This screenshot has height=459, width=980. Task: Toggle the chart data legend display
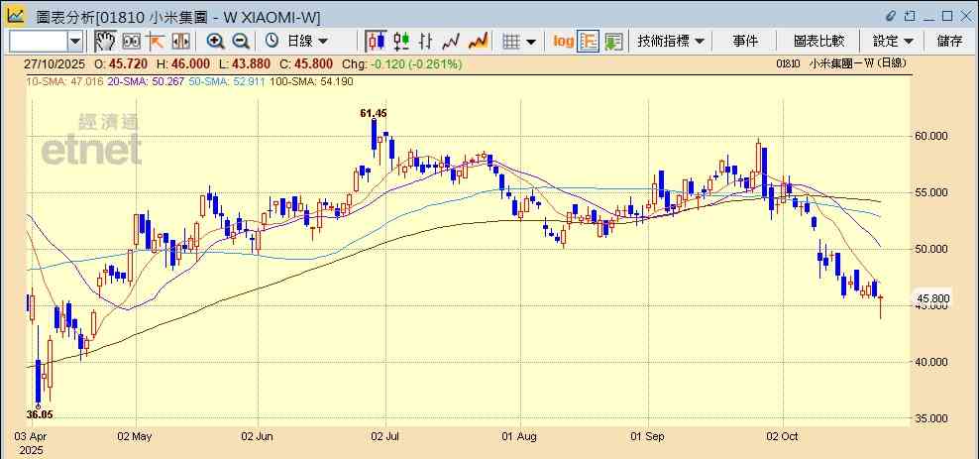[x=589, y=41]
